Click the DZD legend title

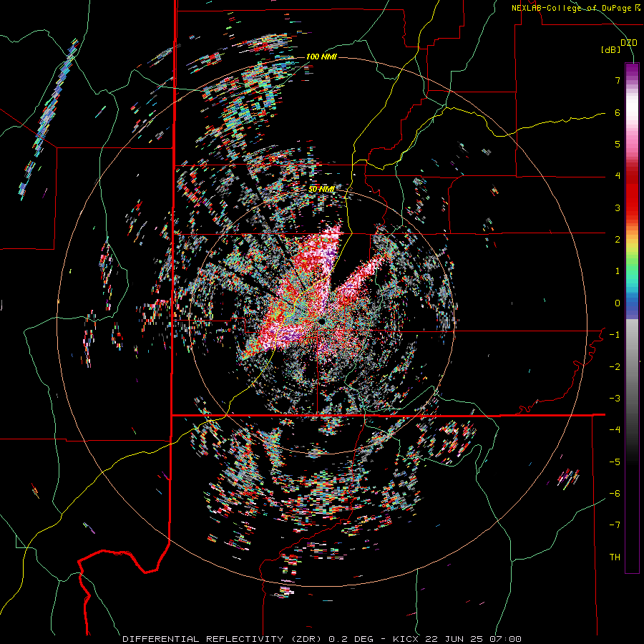[629, 43]
